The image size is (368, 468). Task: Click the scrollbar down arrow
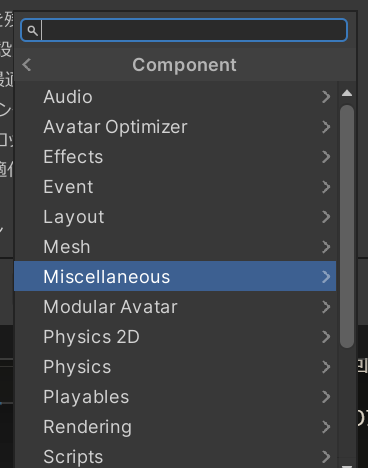click(x=347, y=466)
